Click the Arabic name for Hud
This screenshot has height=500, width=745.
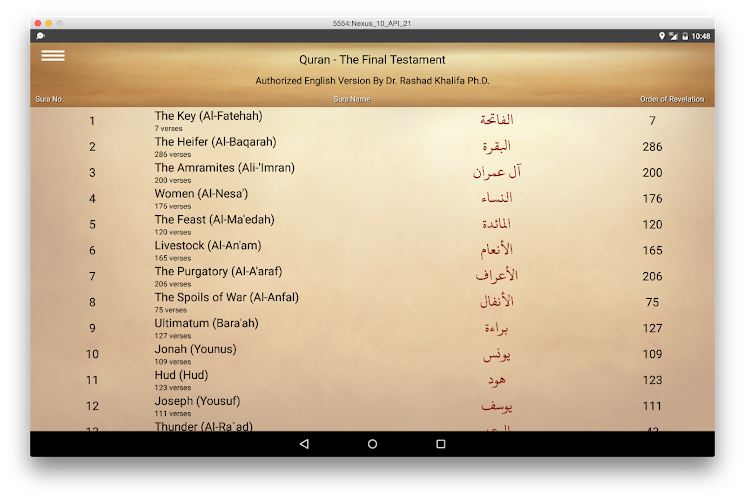click(497, 380)
